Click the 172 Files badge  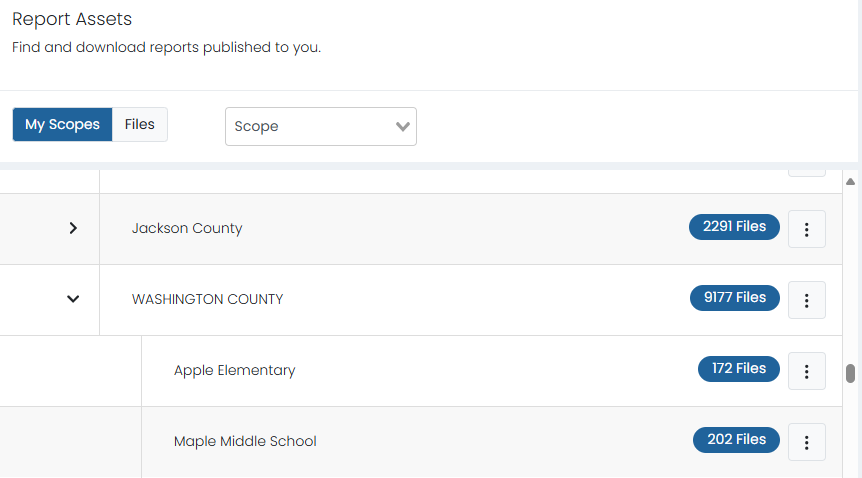pyautogui.click(x=738, y=369)
